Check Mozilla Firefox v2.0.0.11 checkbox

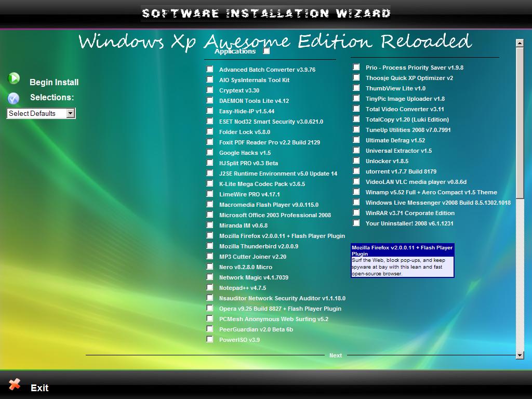[210, 235]
